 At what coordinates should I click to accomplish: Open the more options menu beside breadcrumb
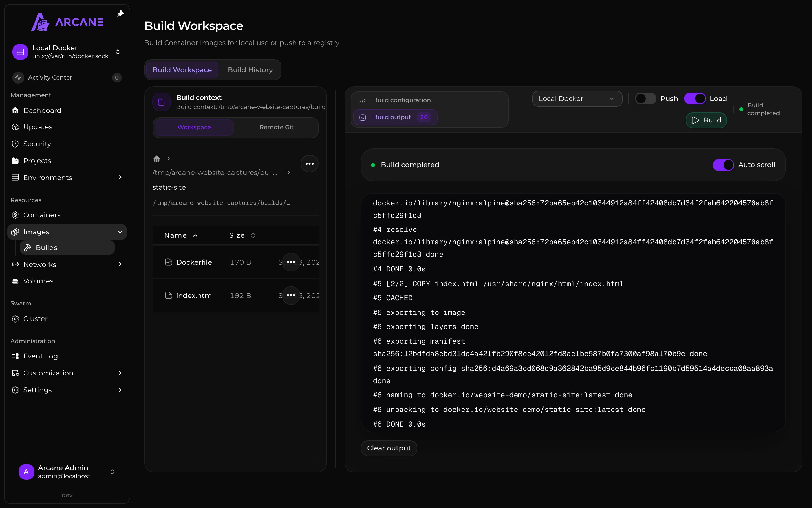click(309, 164)
